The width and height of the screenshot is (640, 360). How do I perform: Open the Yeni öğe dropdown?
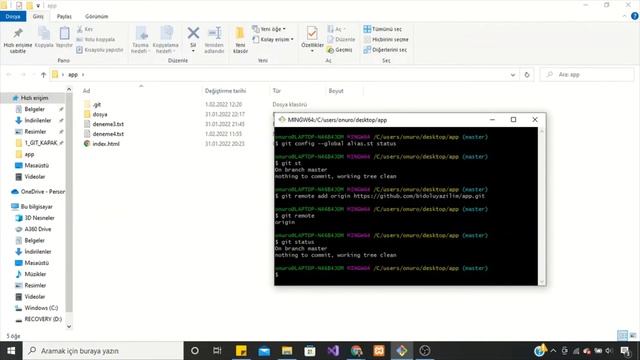point(269,29)
